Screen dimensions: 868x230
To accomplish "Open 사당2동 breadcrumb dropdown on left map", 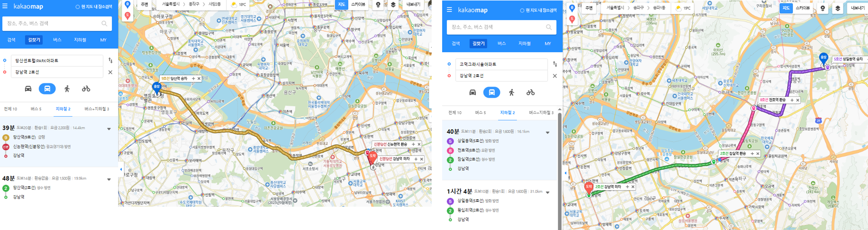I will tap(215, 4).
